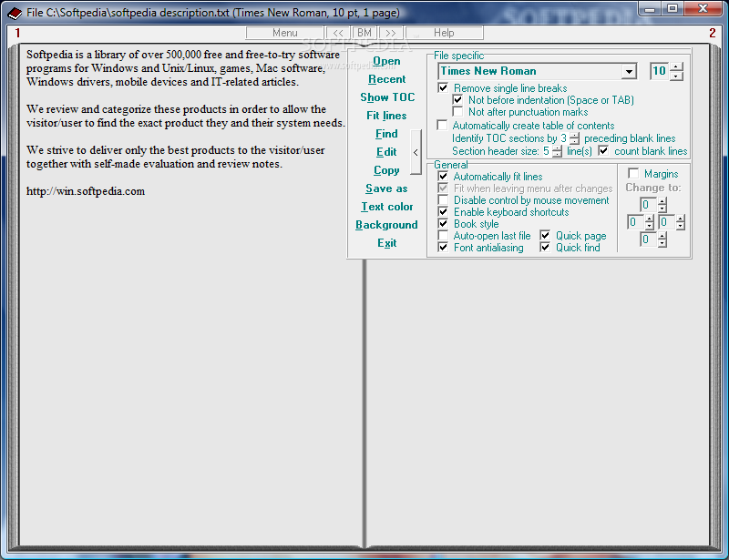Maximize the book reader window
The image size is (729, 560).
pyautogui.click(x=673, y=9)
